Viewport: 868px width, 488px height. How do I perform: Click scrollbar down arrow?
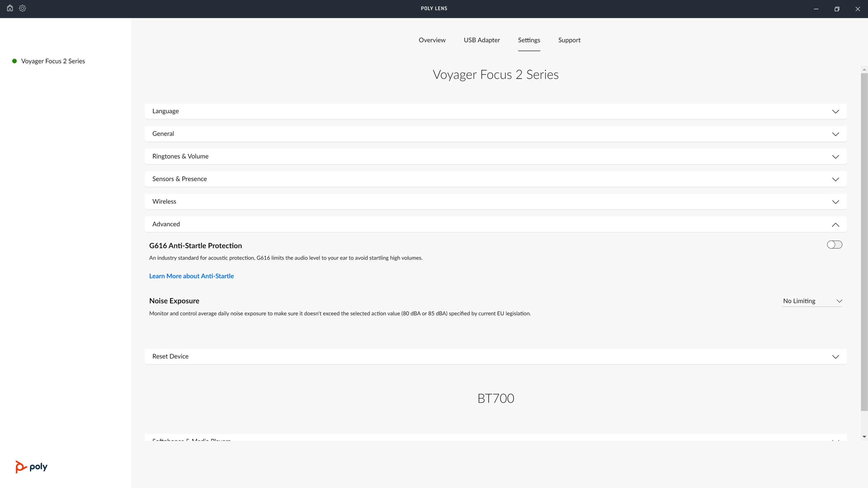tap(864, 437)
